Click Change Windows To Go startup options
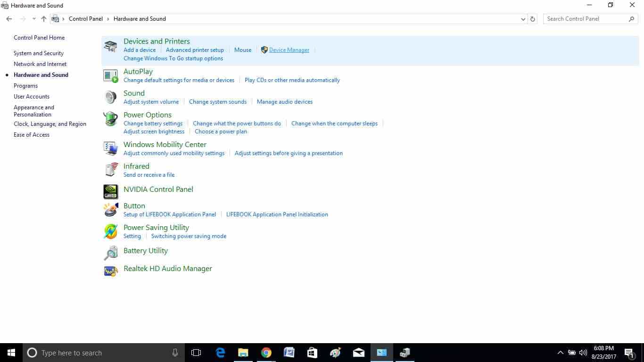Screen dimensions: 644x362 coord(173,58)
